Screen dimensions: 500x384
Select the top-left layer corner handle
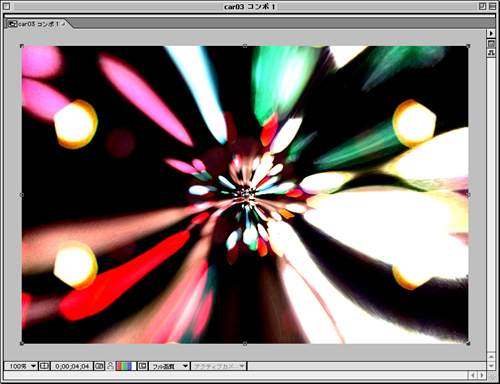click(x=22, y=46)
